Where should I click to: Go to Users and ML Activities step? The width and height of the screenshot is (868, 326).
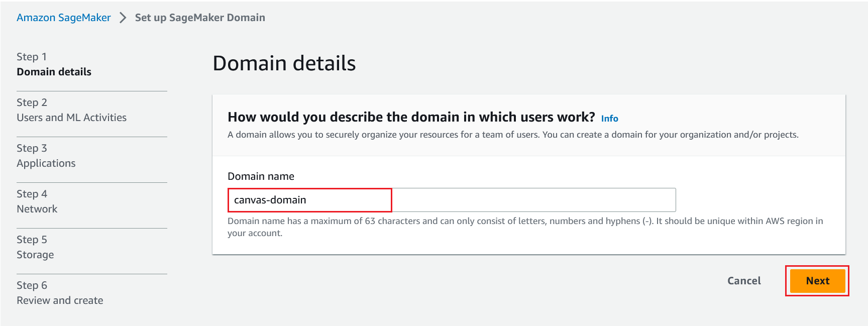click(71, 118)
